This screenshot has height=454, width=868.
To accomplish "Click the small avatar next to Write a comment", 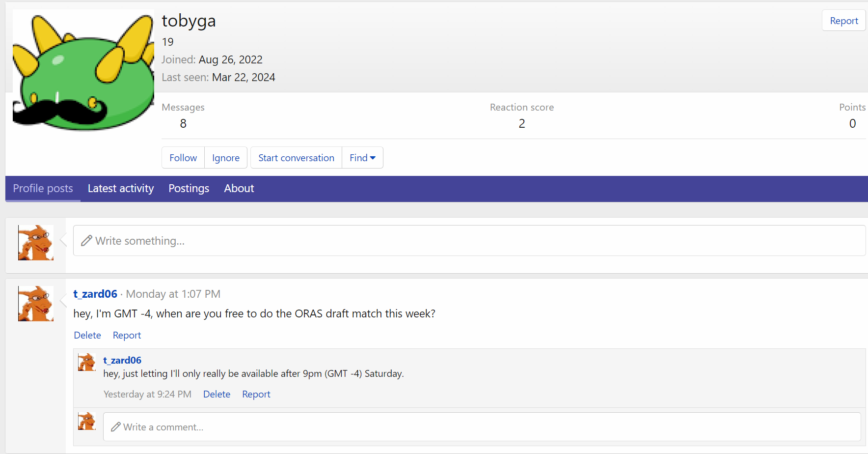I will click(87, 422).
